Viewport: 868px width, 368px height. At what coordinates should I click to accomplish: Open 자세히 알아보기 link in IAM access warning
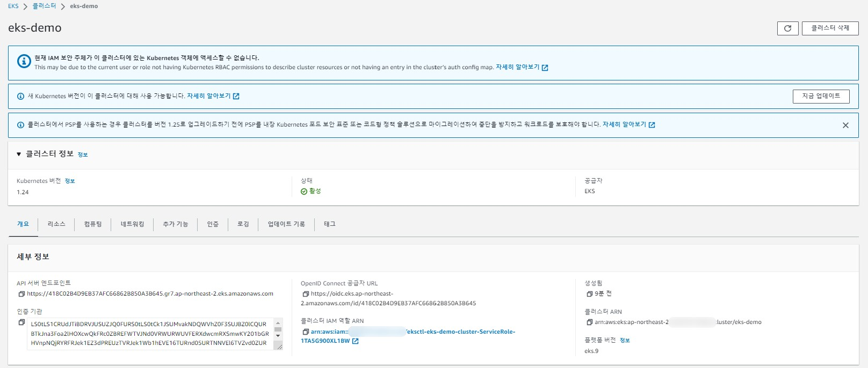click(522, 67)
